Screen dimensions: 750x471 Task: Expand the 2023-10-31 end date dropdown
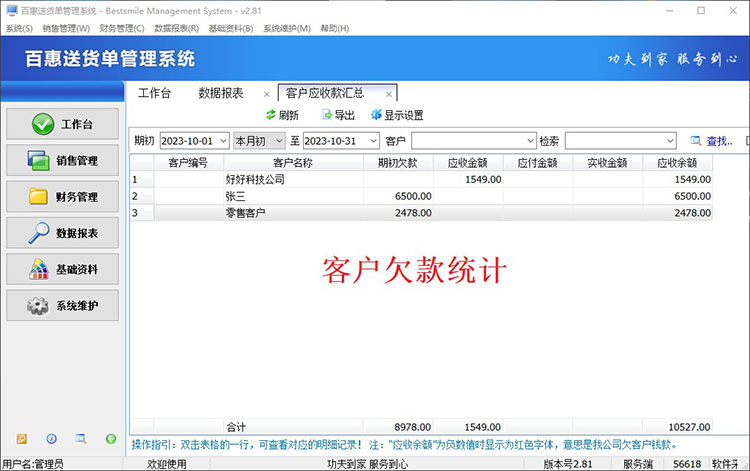(x=373, y=141)
